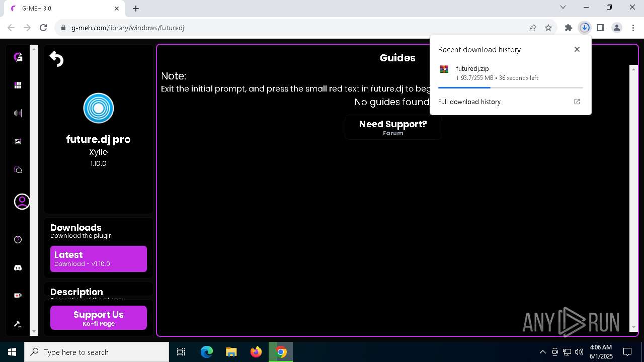Open the Ko-fi heart cup sidebar icon
The height and width of the screenshot is (362, 644).
click(18, 296)
